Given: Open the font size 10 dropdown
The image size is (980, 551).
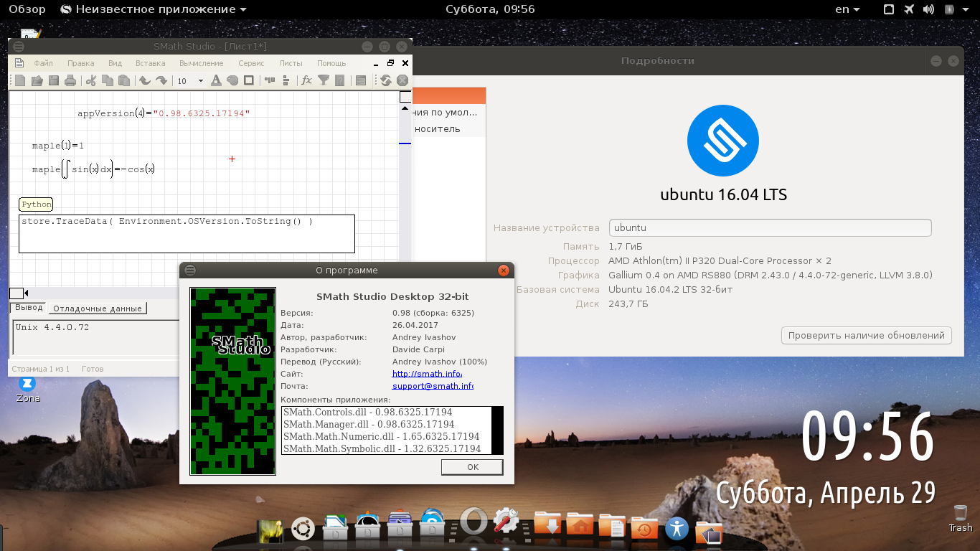Looking at the screenshot, I should tap(201, 81).
